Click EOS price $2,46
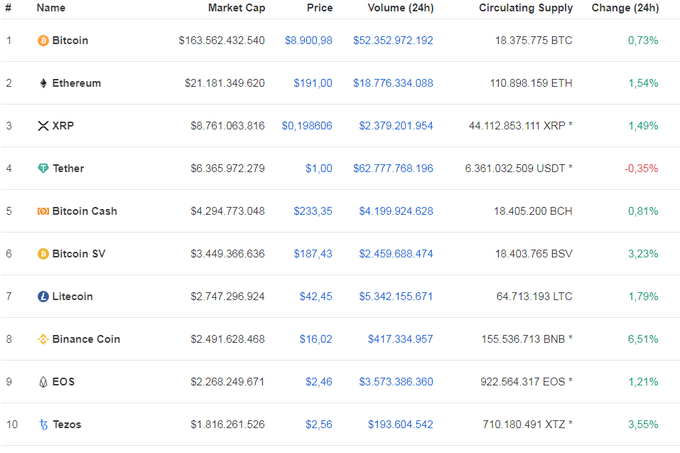 point(319,382)
